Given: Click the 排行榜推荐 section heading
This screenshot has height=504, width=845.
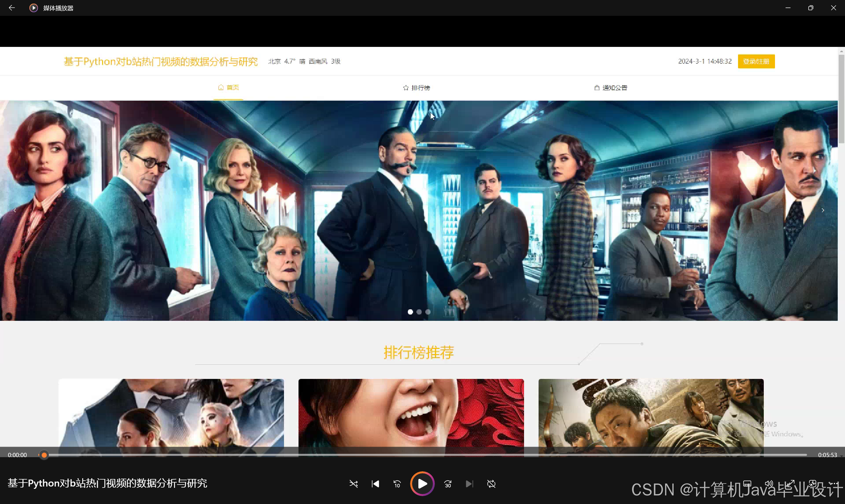Looking at the screenshot, I should coord(419,353).
